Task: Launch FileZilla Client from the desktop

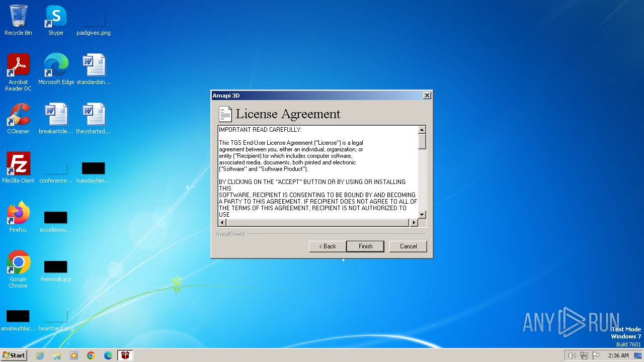Action: click(18, 167)
